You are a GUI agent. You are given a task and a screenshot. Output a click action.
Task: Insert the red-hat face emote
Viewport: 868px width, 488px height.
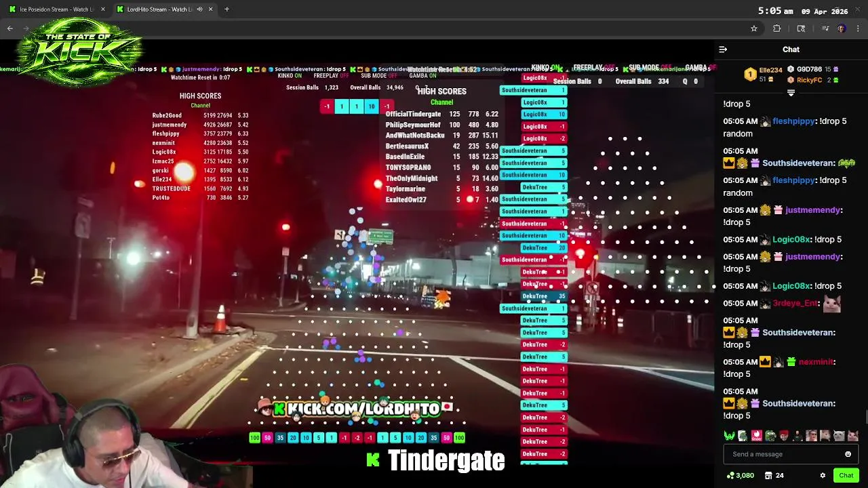(784, 436)
